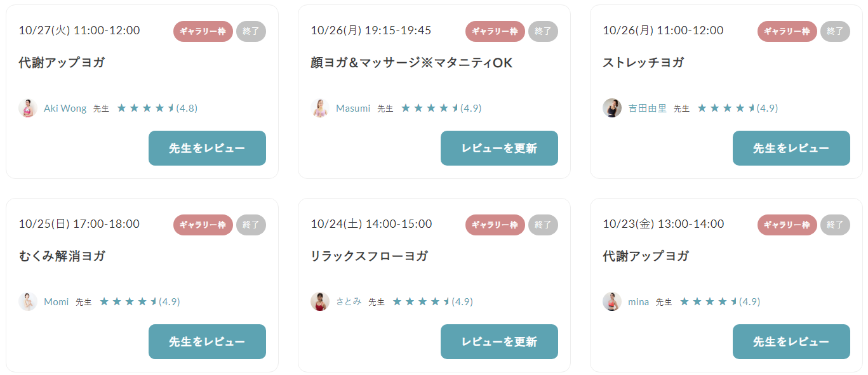Click mina's teacher avatar
This screenshot has height=375, width=868.
click(x=612, y=301)
